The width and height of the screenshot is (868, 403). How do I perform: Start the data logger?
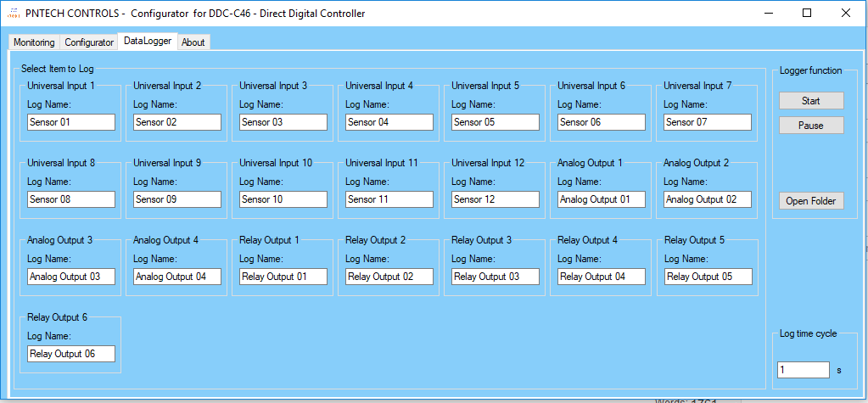point(811,101)
